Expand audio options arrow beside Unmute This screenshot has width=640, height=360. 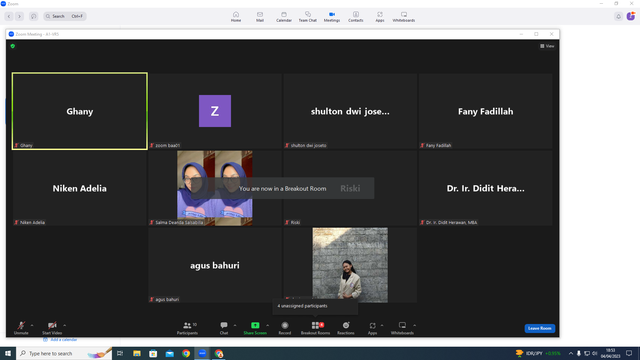[x=32, y=325]
